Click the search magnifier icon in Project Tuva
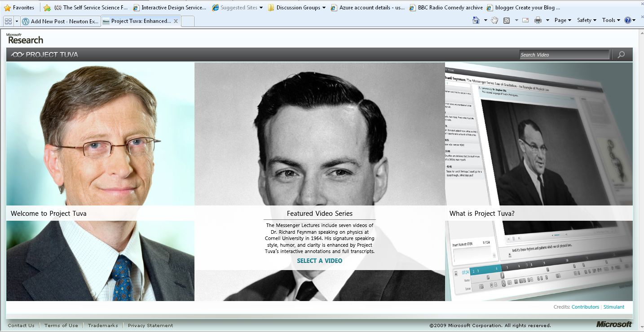The image size is (644, 332). [621, 55]
